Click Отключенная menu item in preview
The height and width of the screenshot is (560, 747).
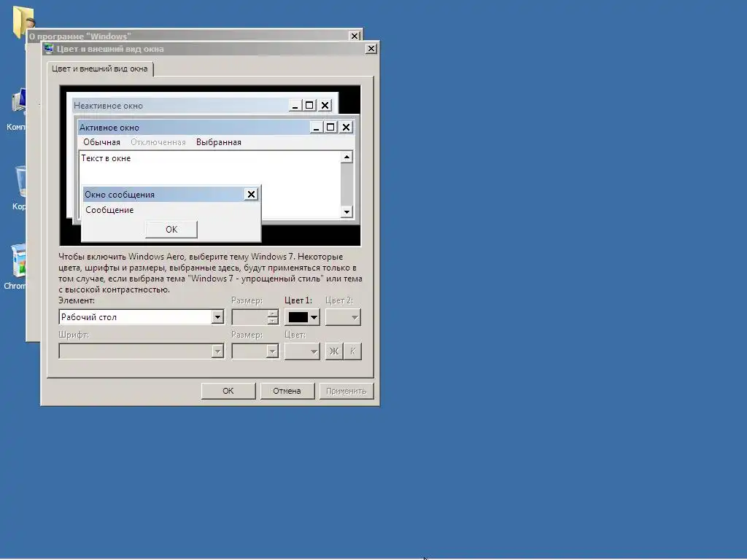[x=158, y=142]
